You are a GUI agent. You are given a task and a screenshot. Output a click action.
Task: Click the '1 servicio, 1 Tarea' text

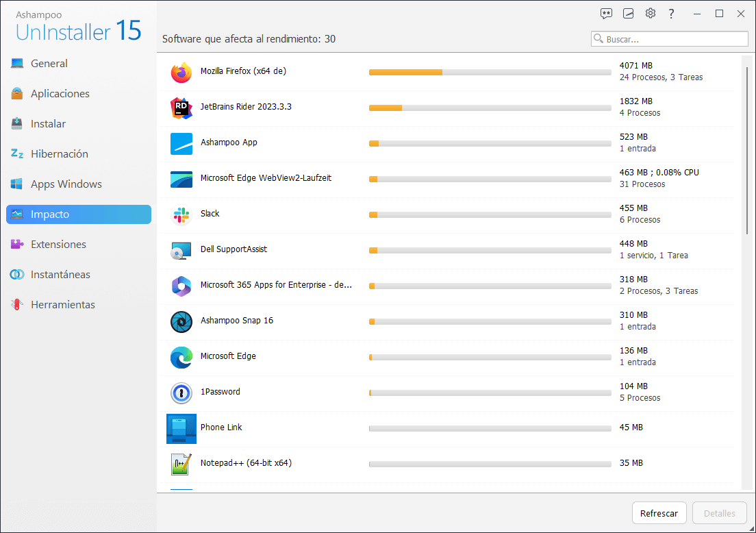click(x=654, y=256)
